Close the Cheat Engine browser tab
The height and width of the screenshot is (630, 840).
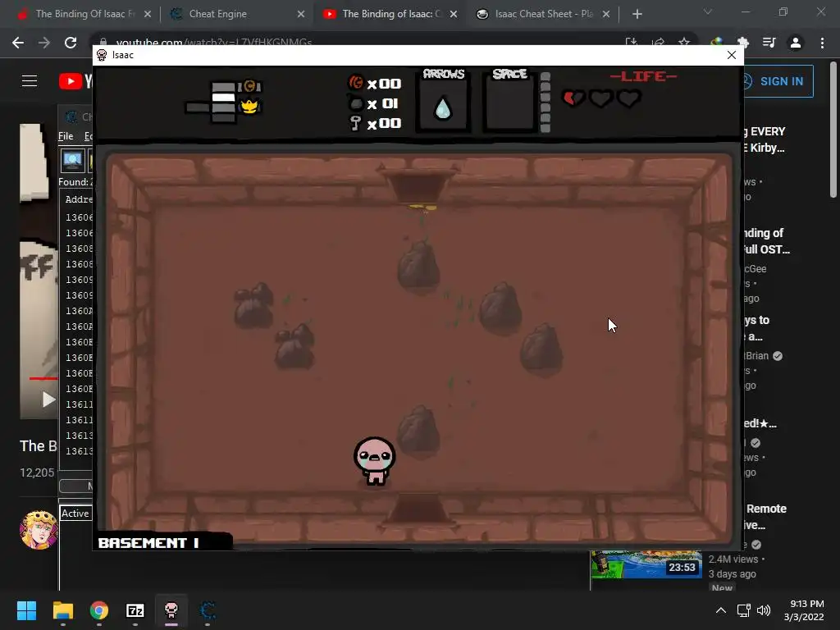coord(301,14)
